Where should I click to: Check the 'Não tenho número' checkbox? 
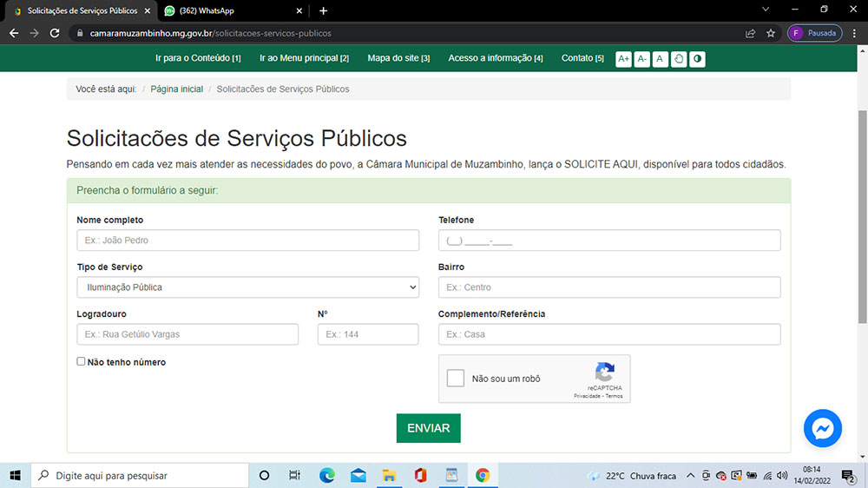point(81,362)
